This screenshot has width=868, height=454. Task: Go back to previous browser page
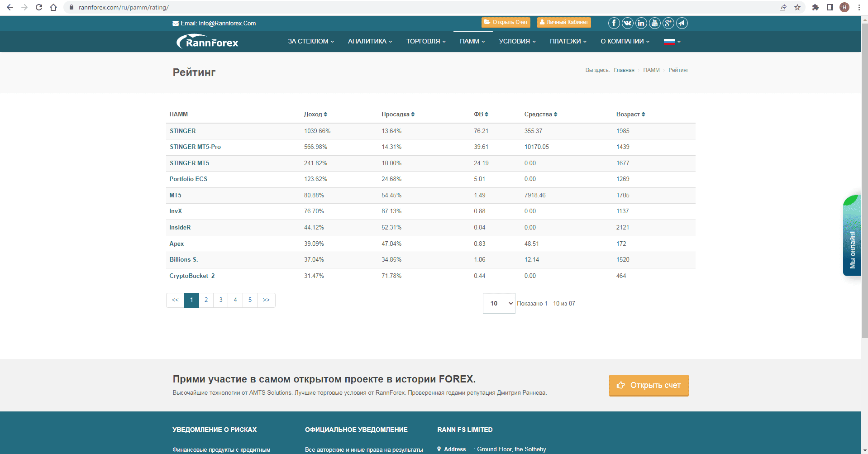10,7
